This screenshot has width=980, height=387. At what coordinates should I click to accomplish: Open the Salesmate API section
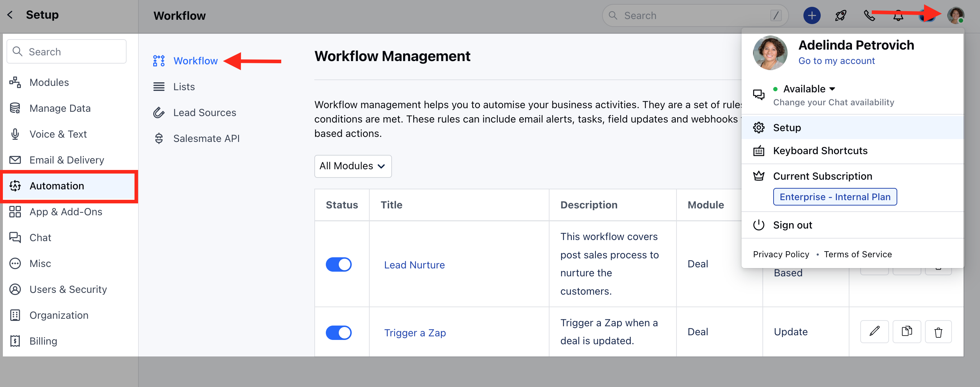pos(206,138)
